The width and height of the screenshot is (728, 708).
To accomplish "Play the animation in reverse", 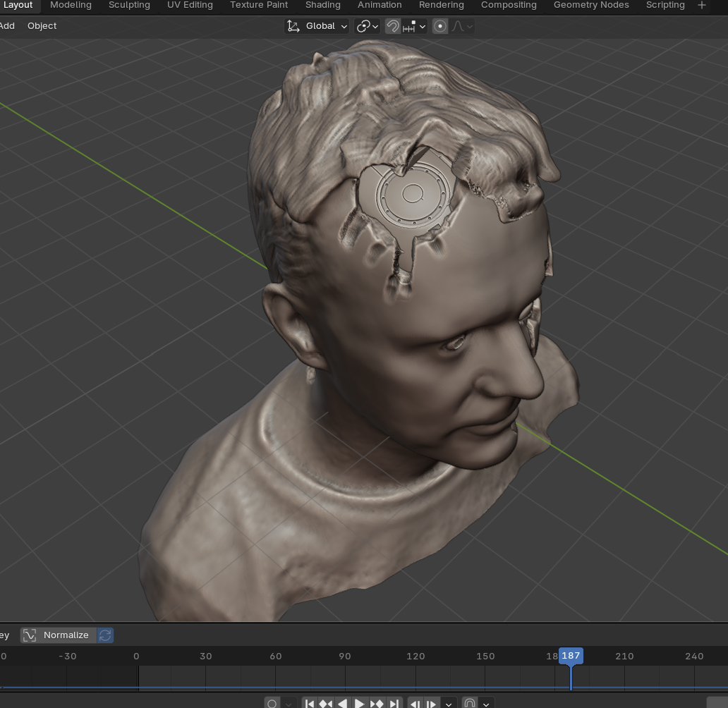I will coord(343,703).
